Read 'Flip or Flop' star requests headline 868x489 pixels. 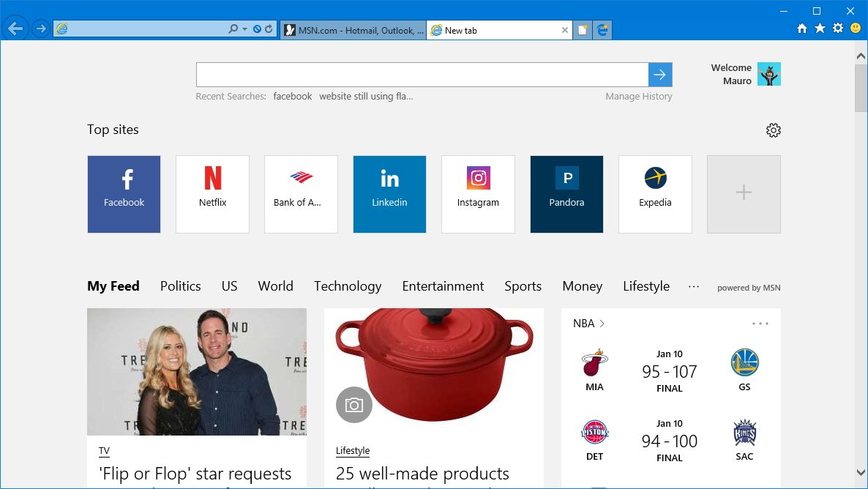(195, 474)
